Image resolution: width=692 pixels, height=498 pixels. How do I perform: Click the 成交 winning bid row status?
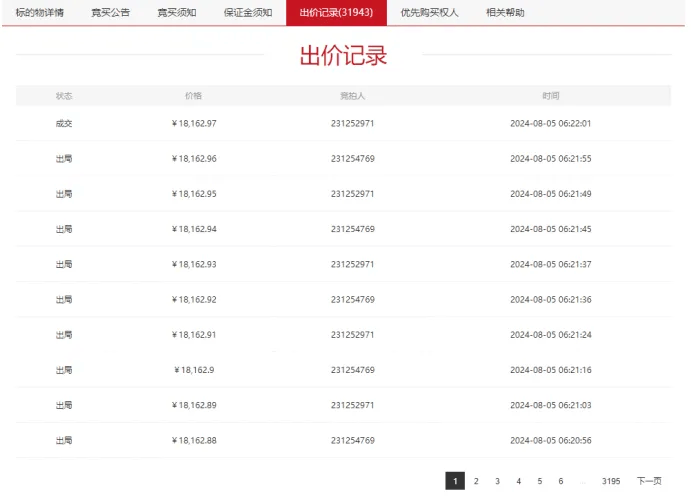pos(64,124)
